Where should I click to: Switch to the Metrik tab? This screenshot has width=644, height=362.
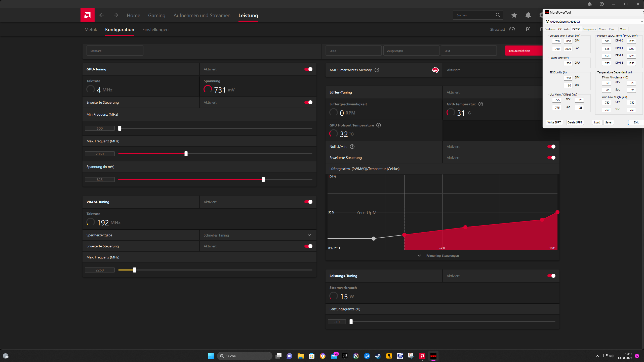91,29
